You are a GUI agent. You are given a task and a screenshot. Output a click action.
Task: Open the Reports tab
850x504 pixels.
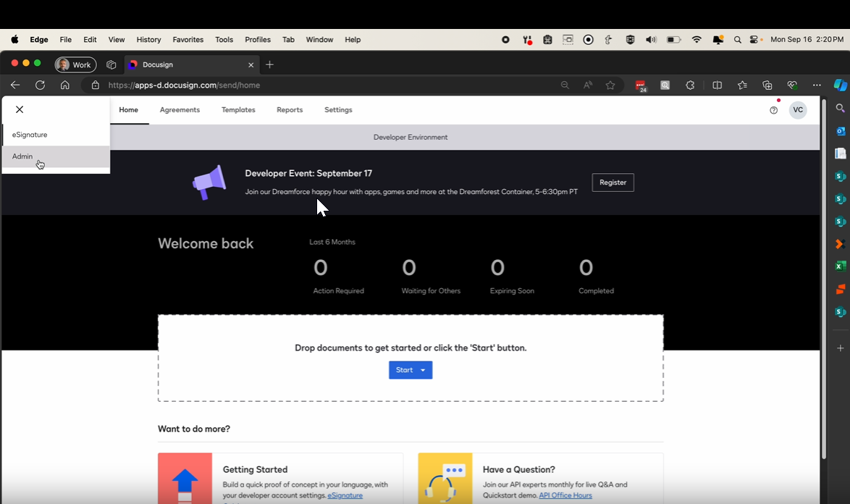(x=290, y=110)
